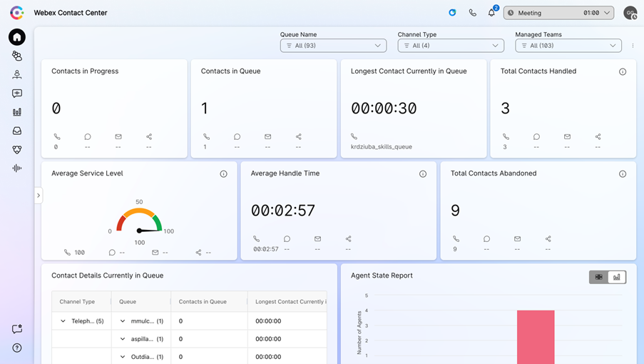644x364 pixels.
Task: Open the Managed Teams filter dropdown
Action: [568, 46]
